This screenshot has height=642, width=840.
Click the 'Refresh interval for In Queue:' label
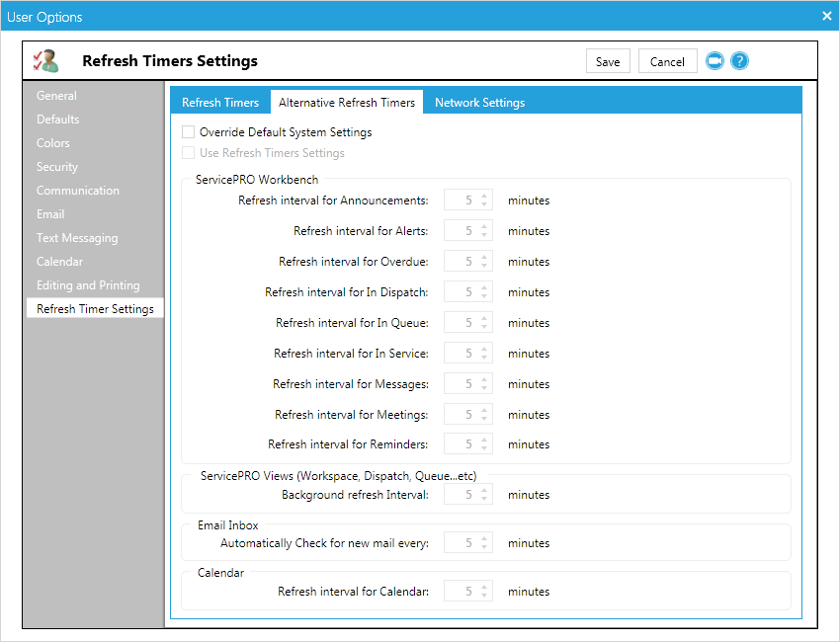352,322
